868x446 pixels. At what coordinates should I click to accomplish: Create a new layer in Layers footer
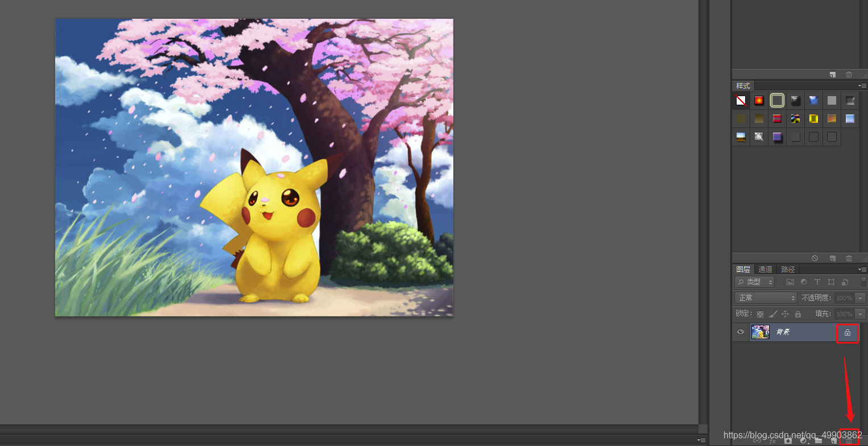[833, 440]
